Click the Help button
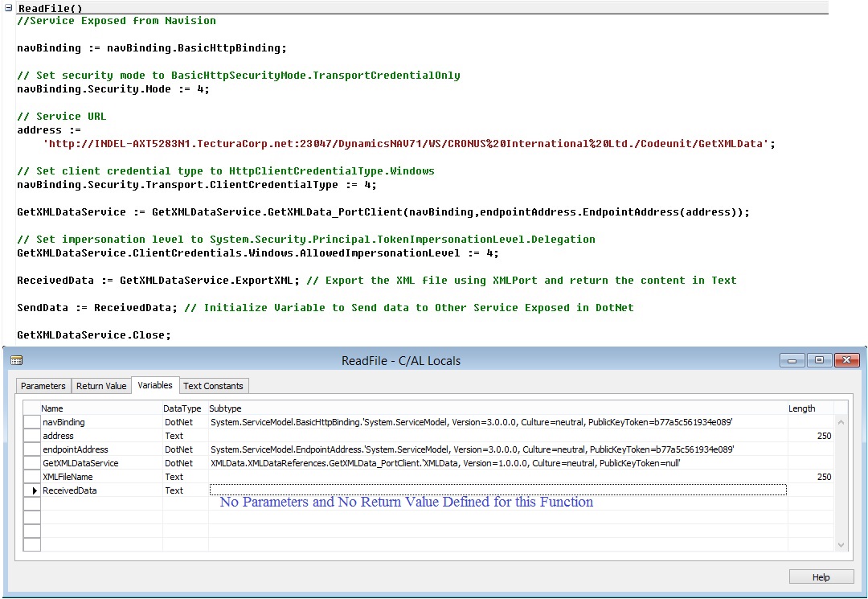 click(x=821, y=576)
